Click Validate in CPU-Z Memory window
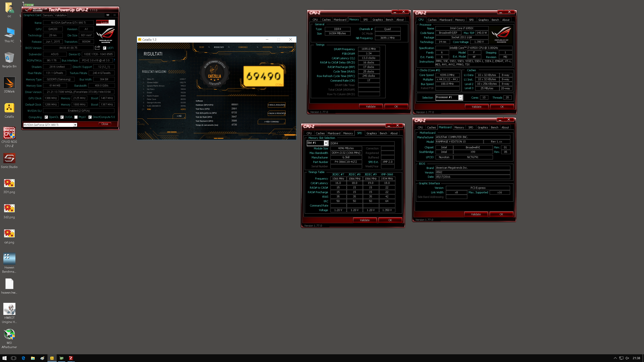 370,106
